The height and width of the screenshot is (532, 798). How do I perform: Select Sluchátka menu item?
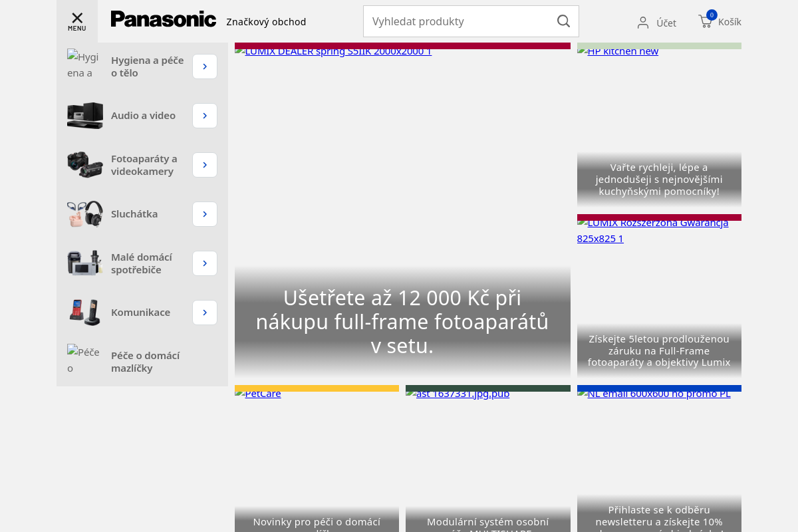[134, 214]
